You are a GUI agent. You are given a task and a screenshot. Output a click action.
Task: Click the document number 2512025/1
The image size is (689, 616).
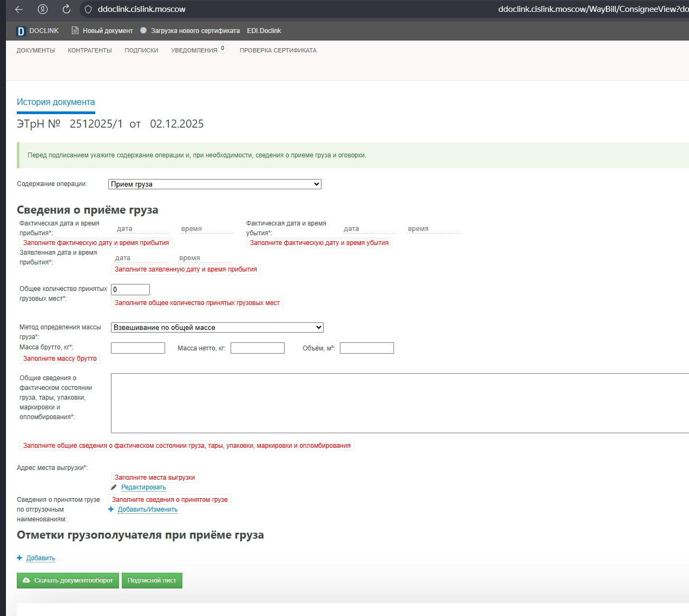click(96, 124)
